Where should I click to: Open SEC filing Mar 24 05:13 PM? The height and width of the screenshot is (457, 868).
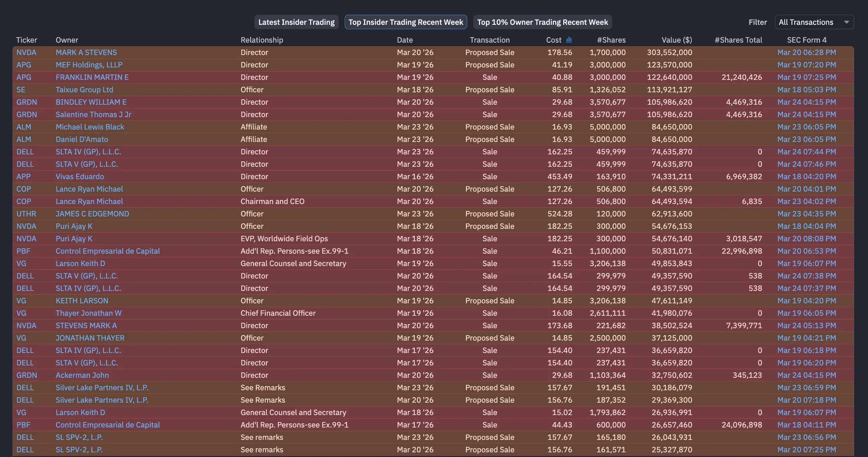coord(806,326)
